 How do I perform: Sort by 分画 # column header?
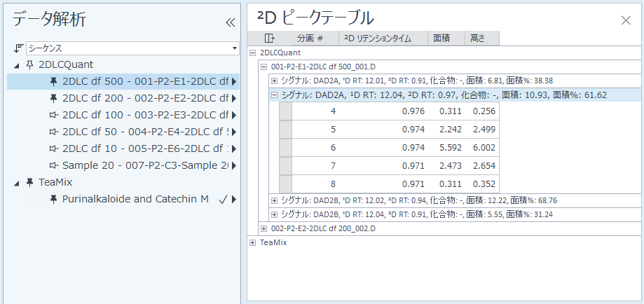click(x=315, y=39)
